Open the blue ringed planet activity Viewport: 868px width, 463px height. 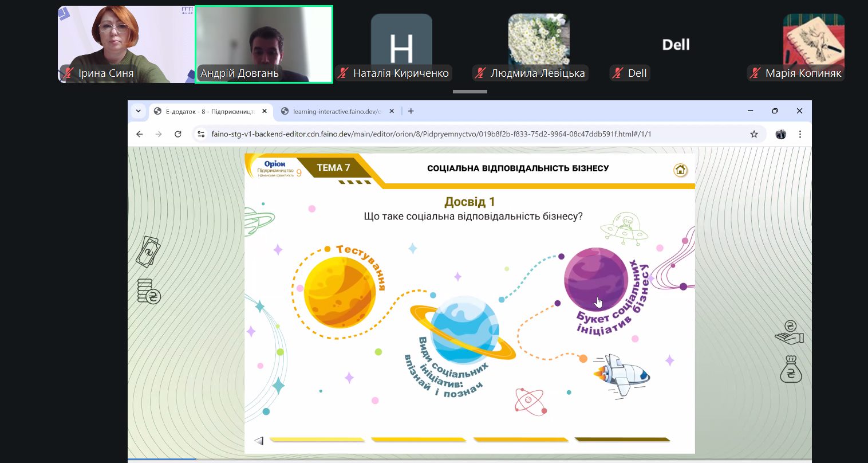coord(464,331)
